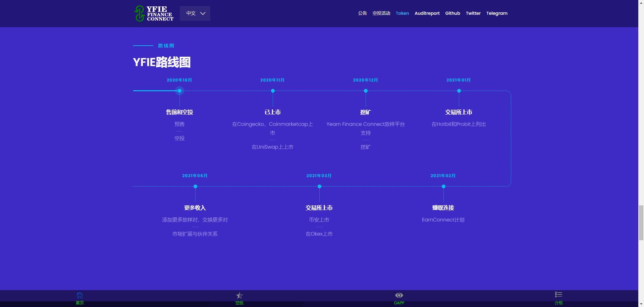Select the 空投活动 navigation item
The height and width of the screenshot is (307, 644).
(381, 13)
